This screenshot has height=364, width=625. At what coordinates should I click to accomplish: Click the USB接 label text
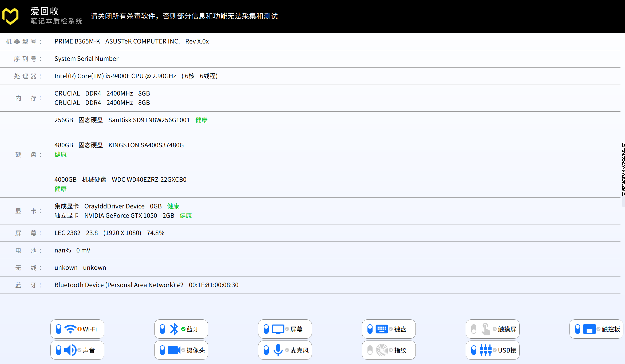[507, 350]
